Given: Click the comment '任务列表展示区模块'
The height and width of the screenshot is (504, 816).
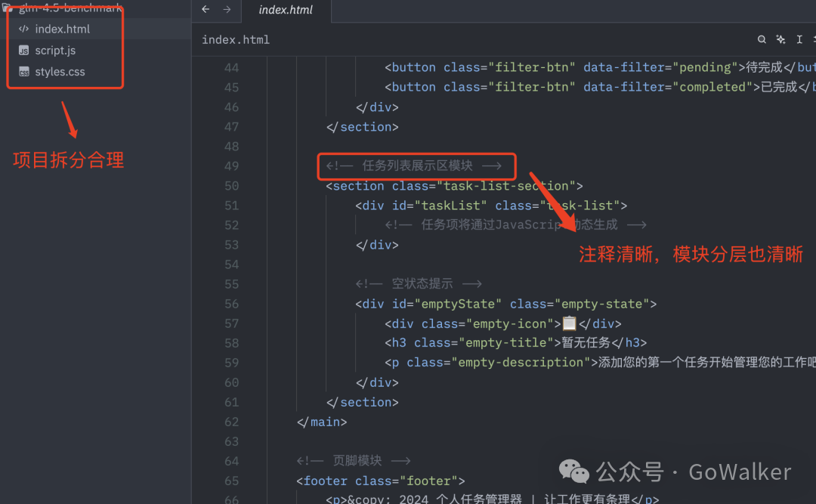Looking at the screenshot, I should 414,166.
